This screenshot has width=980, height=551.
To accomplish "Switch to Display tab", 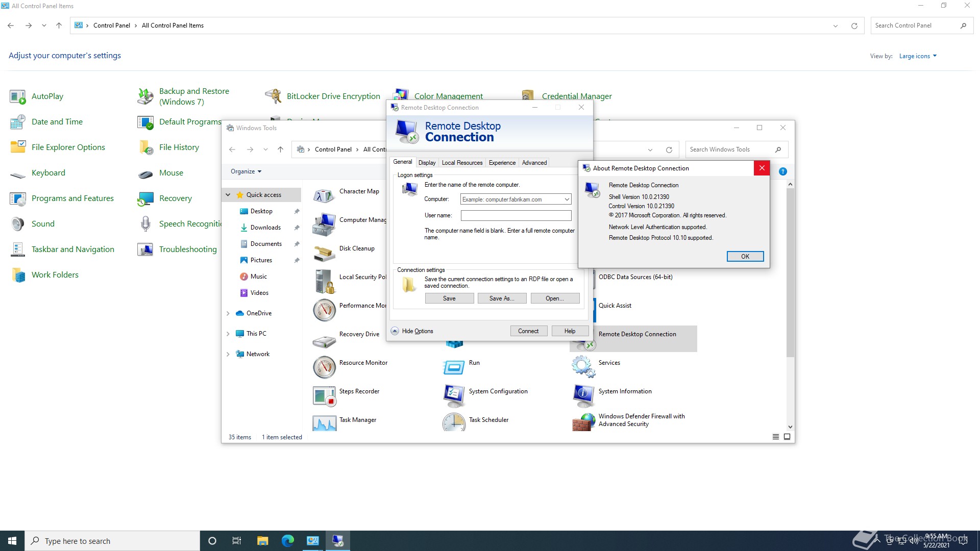I will tap(427, 163).
